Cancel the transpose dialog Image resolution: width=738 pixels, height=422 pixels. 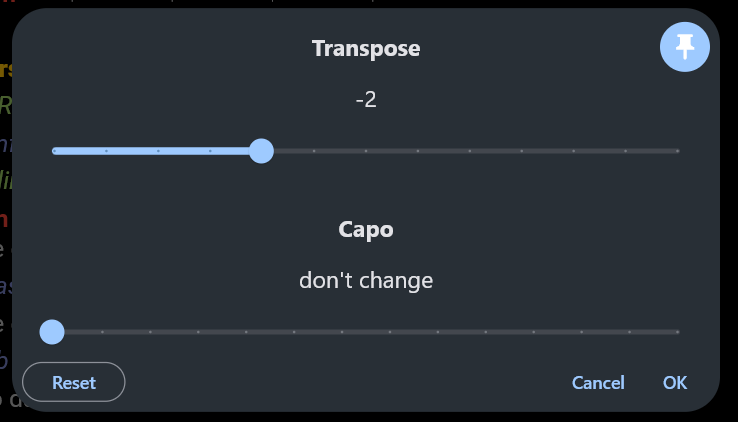tap(598, 382)
